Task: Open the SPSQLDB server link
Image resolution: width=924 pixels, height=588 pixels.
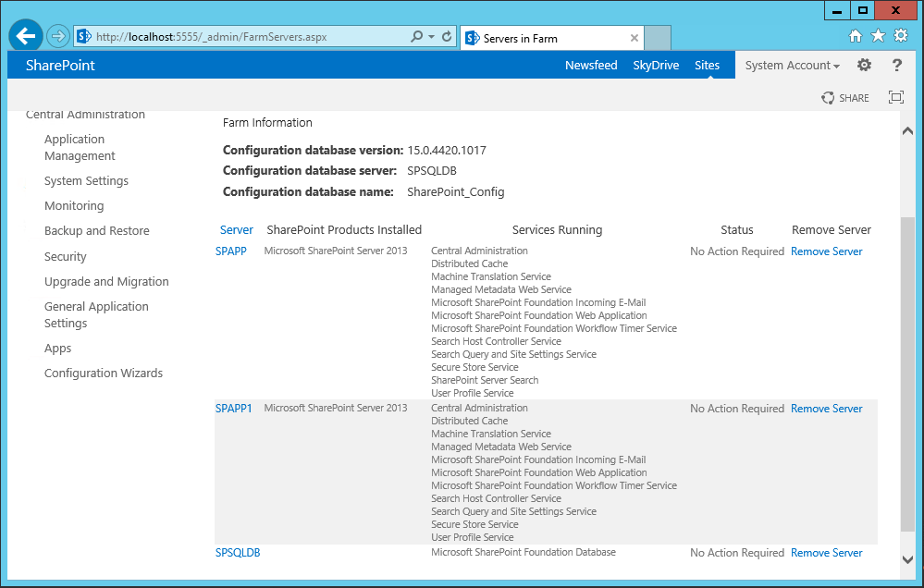Action: pyautogui.click(x=238, y=553)
